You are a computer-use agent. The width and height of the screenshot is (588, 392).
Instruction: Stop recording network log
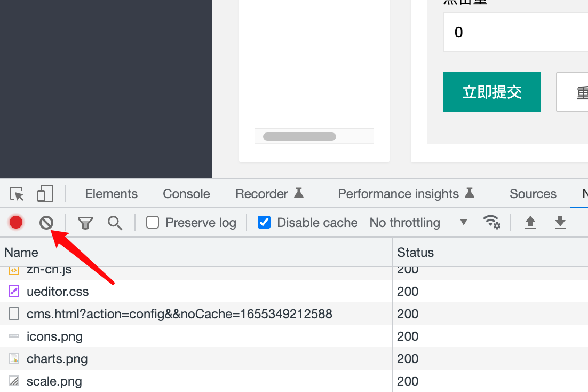16,222
